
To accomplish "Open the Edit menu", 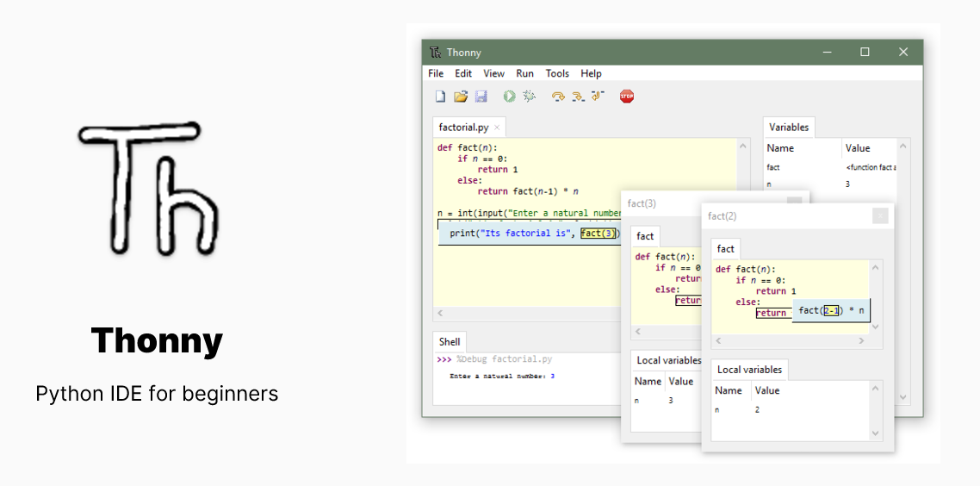I will (463, 73).
